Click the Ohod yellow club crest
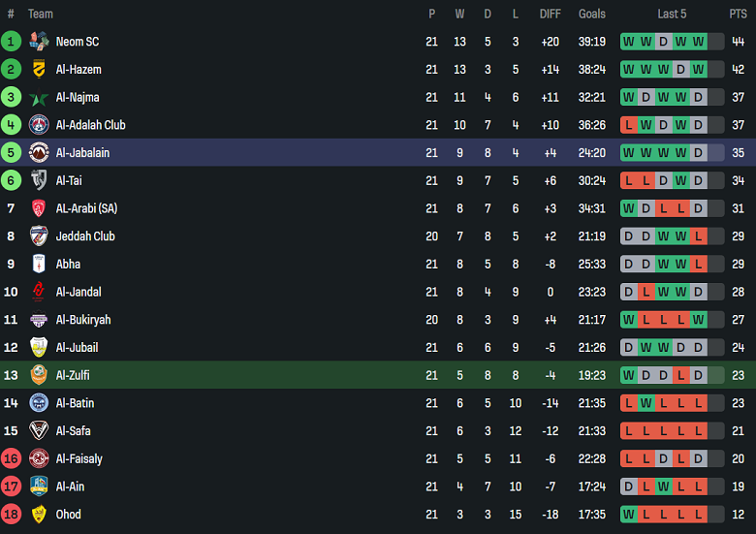This screenshot has height=534, width=756. (39, 515)
